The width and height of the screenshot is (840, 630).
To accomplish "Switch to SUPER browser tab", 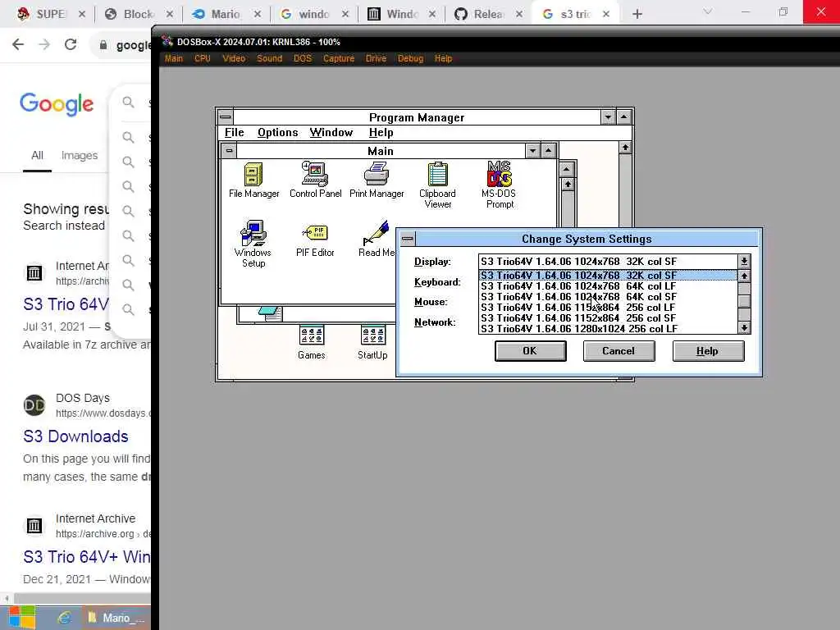I will pyautogui.click(x=51, y=14).
